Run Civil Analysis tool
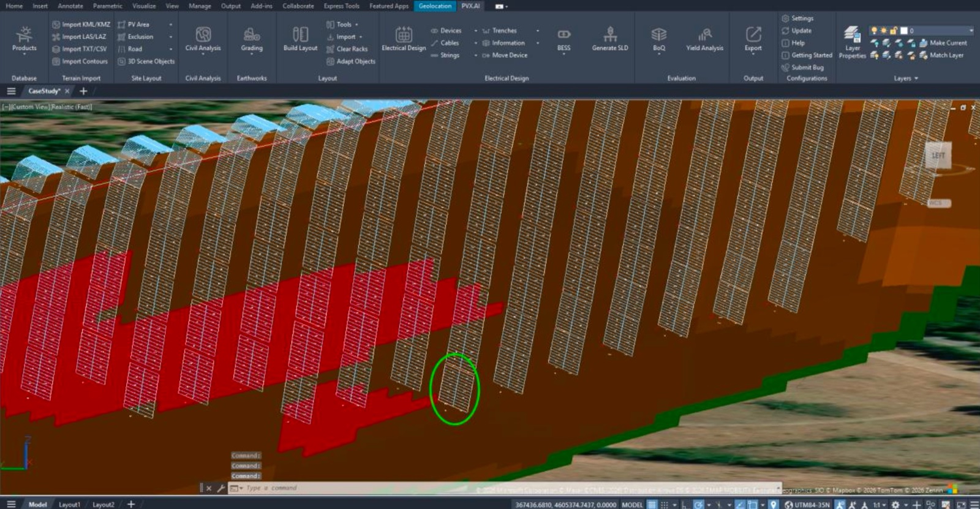The width and height of the screenshot is (980, 509). click(203, 39)
